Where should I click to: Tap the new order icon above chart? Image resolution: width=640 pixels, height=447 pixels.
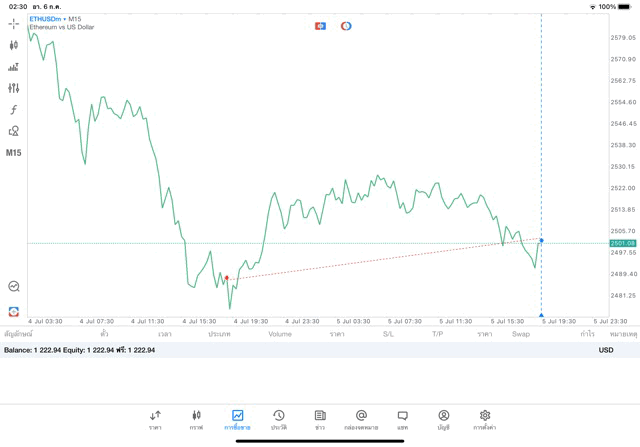[320, 26]
